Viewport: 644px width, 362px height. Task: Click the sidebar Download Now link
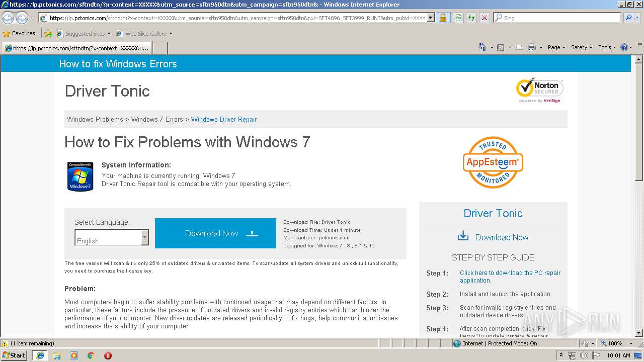pyautogui.click(x=502, y=237)
